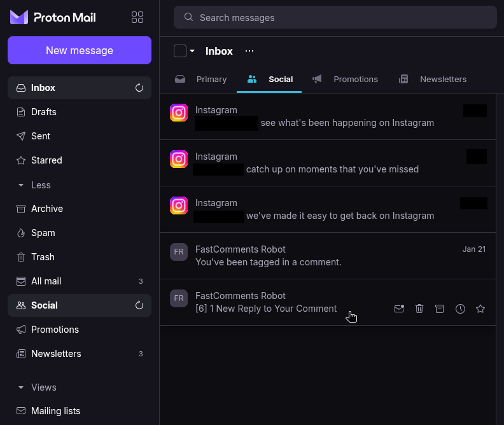Click Instagram avatar for 'see what's been happening'
This screenshot has height=425, width=504.
pyautogui.click(x=179, y=113)
